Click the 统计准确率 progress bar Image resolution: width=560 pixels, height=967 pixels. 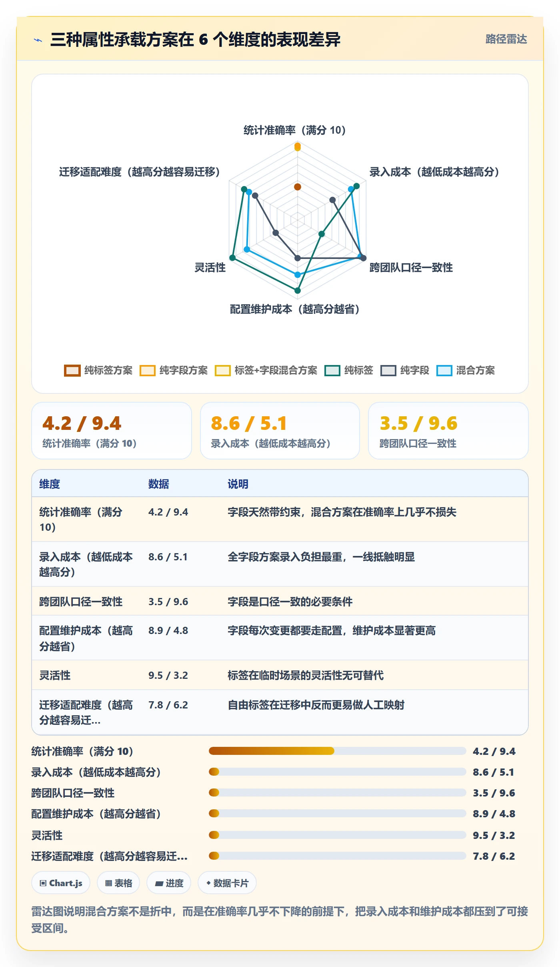pos(337,751)
